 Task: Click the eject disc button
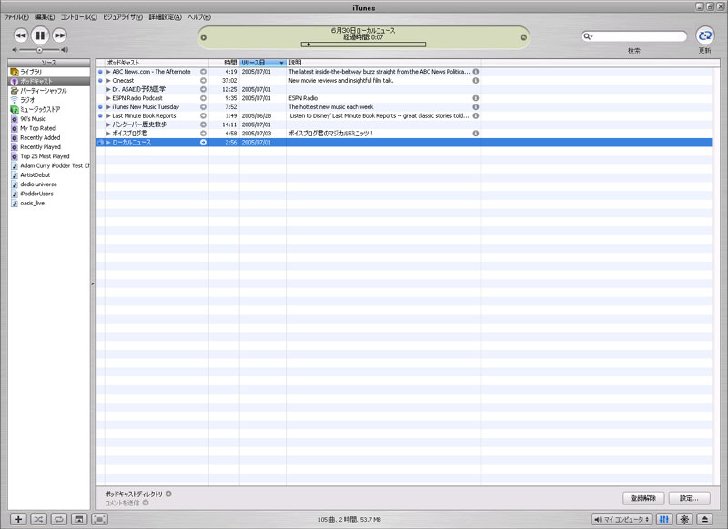705,519
